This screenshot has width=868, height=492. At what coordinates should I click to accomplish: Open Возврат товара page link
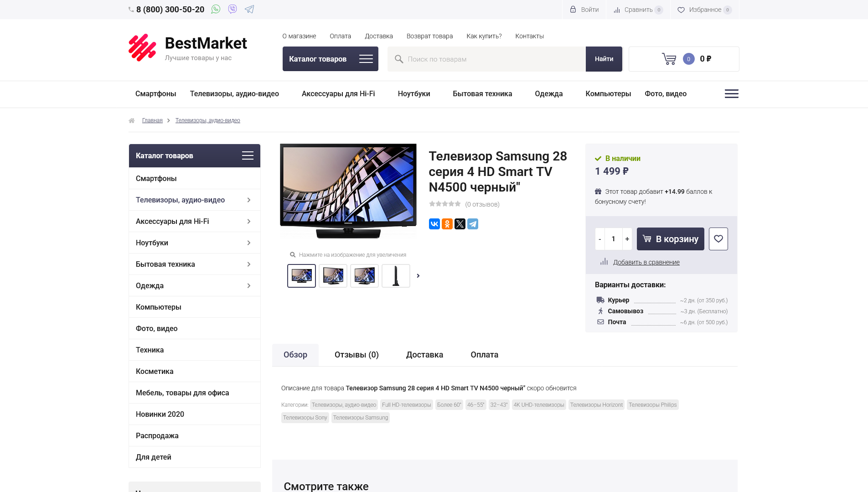coord(429,36)
